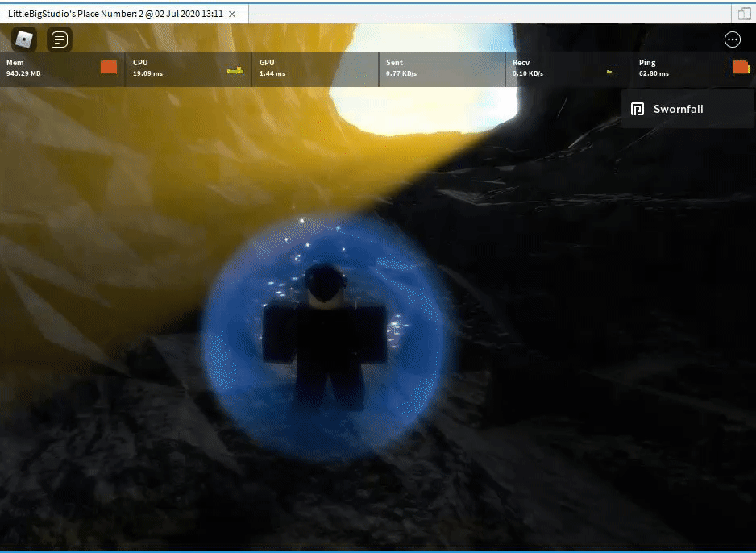The width and height of the screenshot is (756, 553).
Task: Click the 1.44 ms GPU value
Action: tap(272, 74)
